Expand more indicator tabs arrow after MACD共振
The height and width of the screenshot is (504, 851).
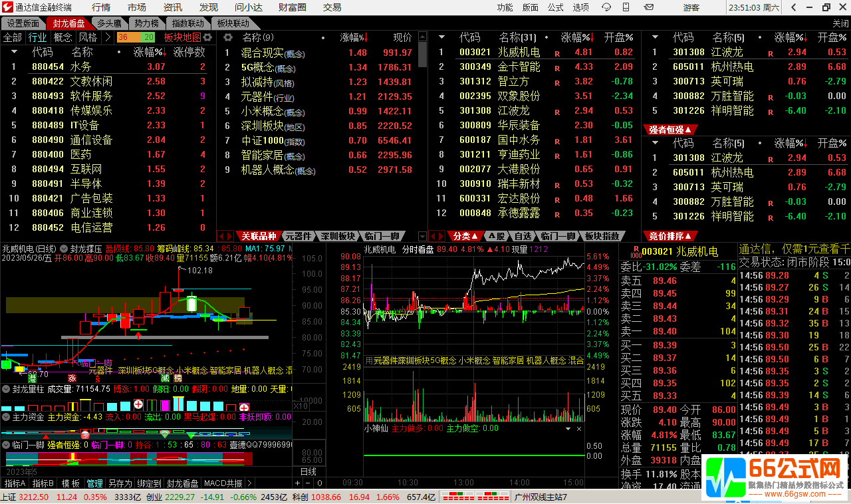click(249, 483)
